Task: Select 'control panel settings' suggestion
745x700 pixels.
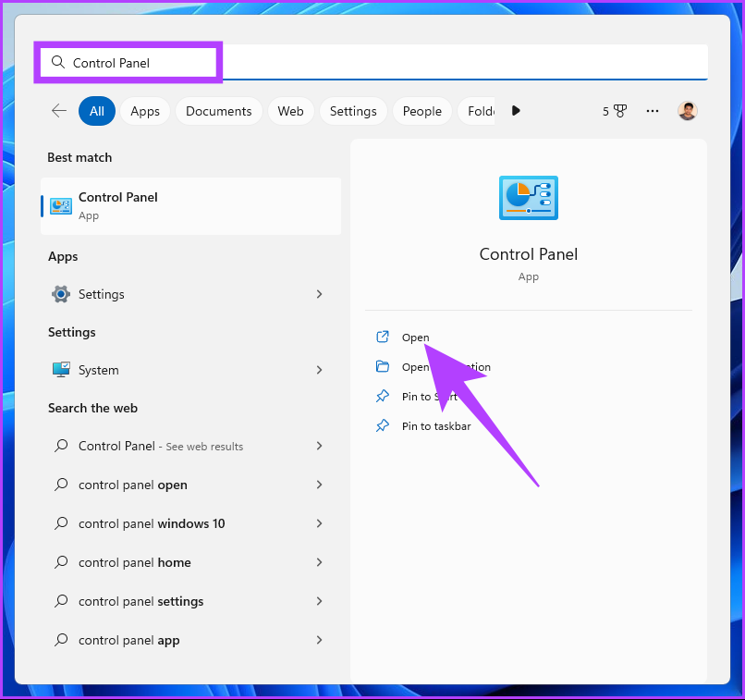Action: pyautogui.click(x=191, y=601)
